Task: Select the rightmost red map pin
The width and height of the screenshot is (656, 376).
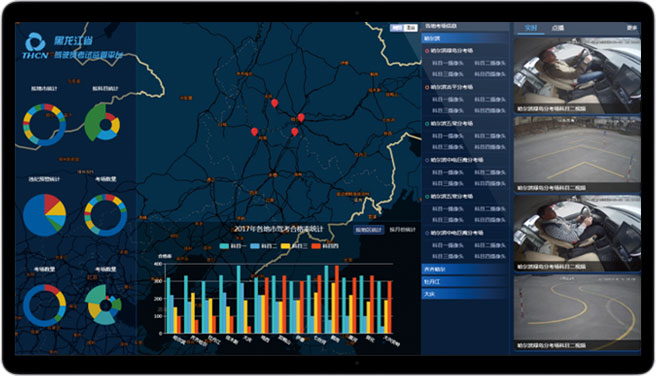Action: 301,118
